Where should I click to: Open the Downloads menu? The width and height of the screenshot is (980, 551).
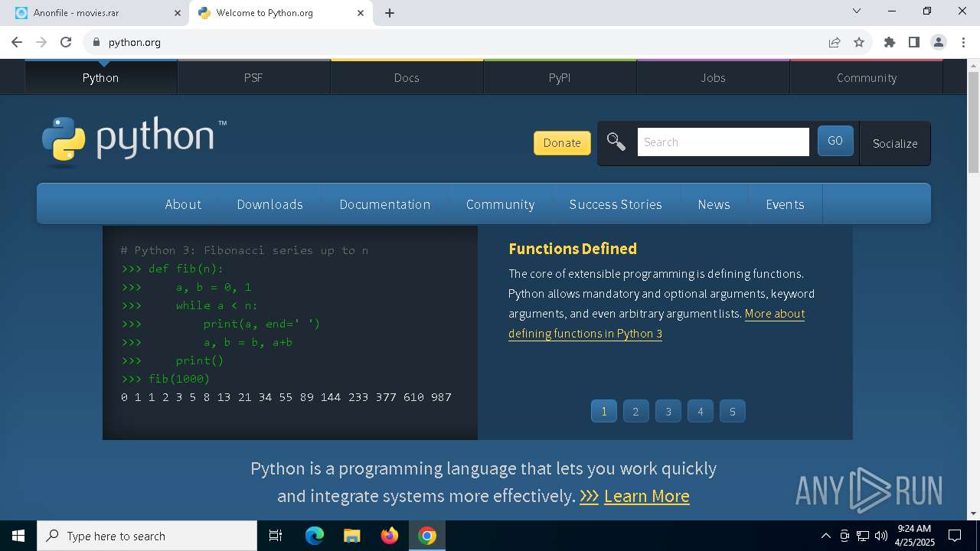click(269, 204)
